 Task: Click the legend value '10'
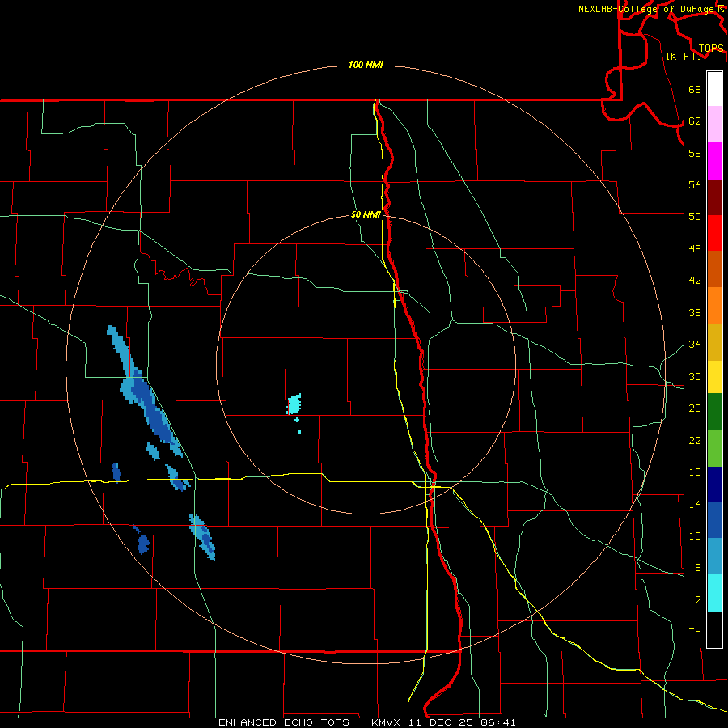(695, 536)
